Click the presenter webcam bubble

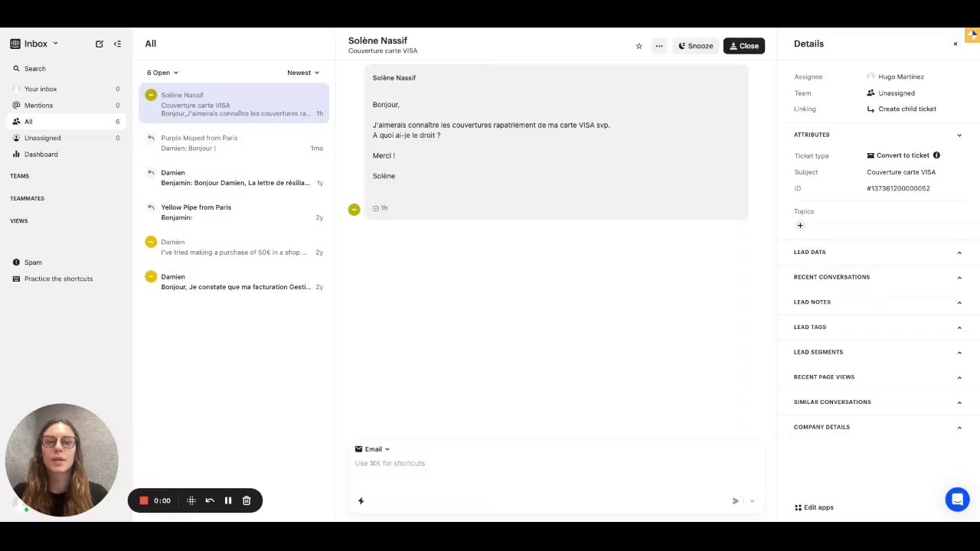pyautogui.click(x=61, y=460)
